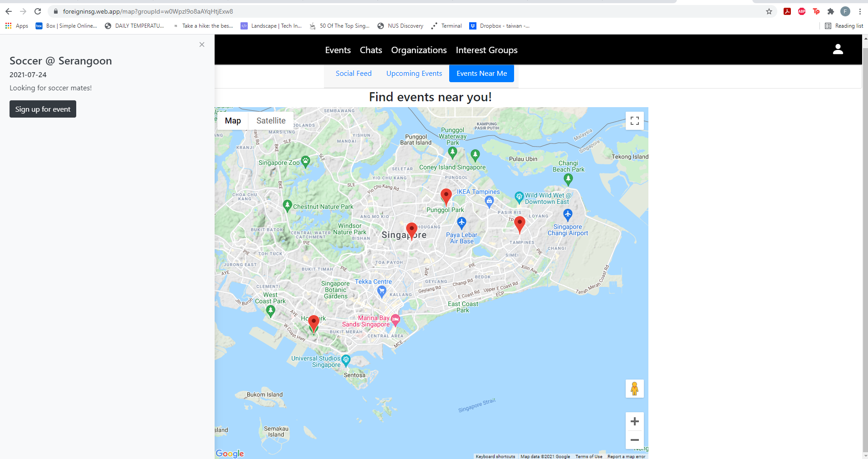The height and width of the screenshot is (459, 868).
Task: Open the NUS Discovery bookmark
Action: (x=400, y=26)
